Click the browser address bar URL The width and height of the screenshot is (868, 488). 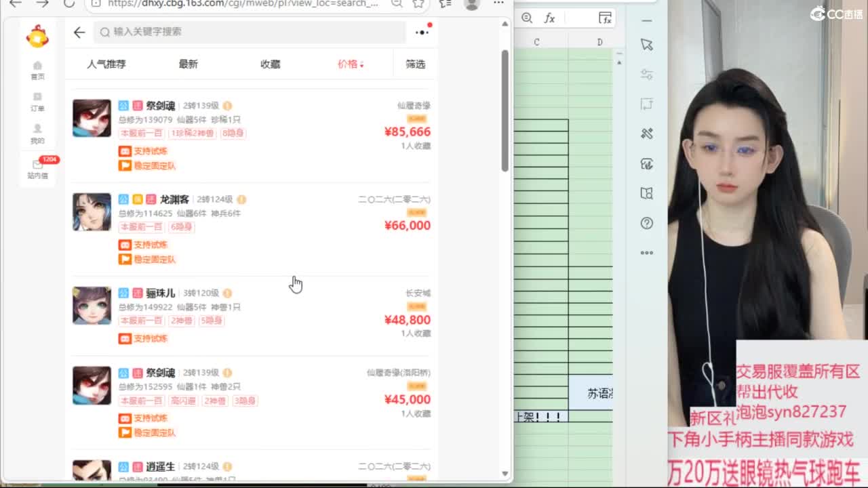pos(243,3)
